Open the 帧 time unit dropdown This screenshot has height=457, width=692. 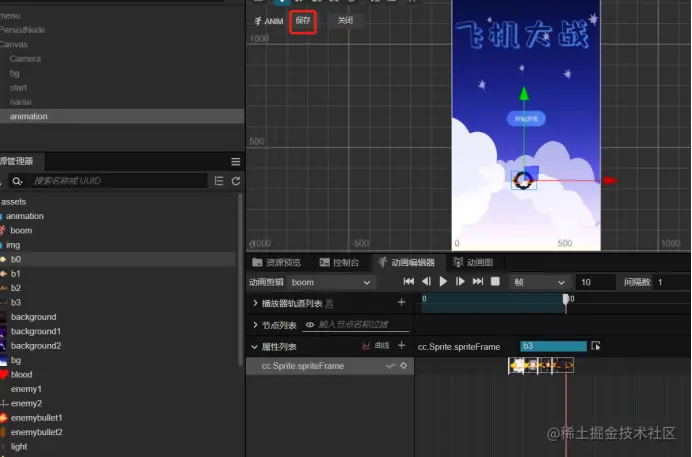(539, 282)
